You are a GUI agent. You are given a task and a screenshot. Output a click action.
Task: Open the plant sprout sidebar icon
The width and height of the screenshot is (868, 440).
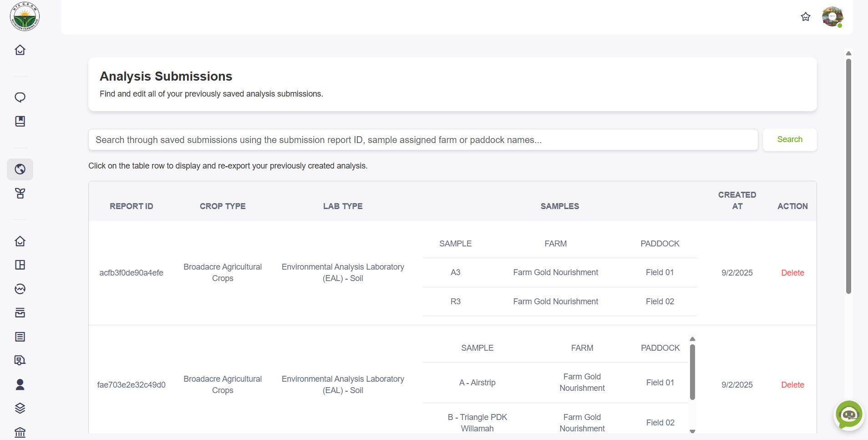coord(20,193)
